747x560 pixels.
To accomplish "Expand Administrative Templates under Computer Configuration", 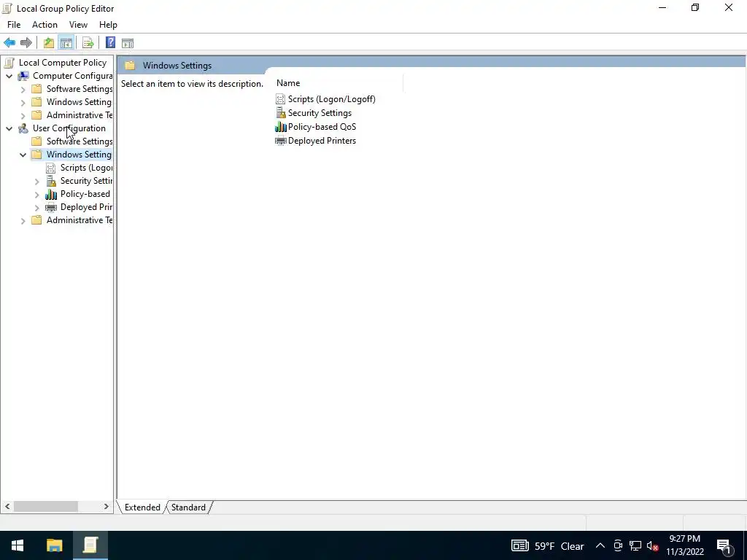I will [x=23, y=115].
